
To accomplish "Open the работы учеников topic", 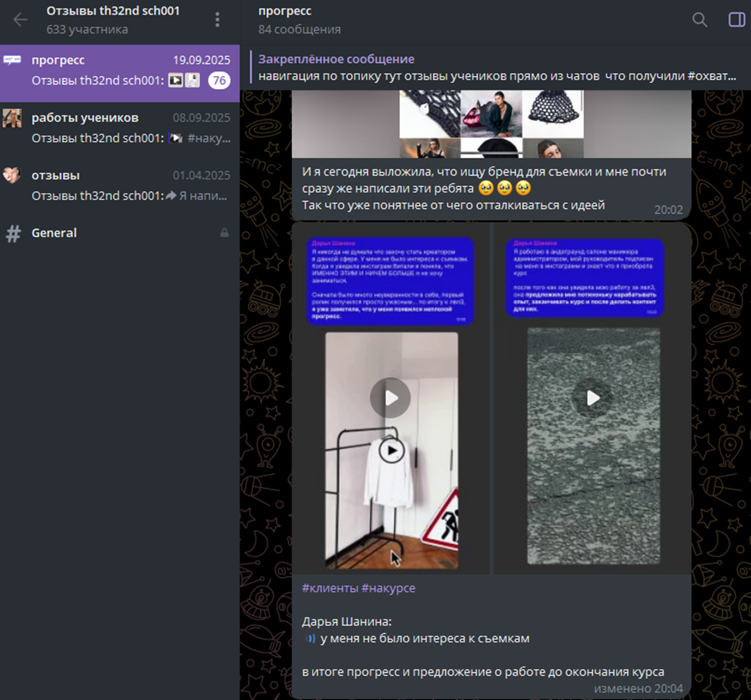I will pyautogui.click(x=119, y=127).
